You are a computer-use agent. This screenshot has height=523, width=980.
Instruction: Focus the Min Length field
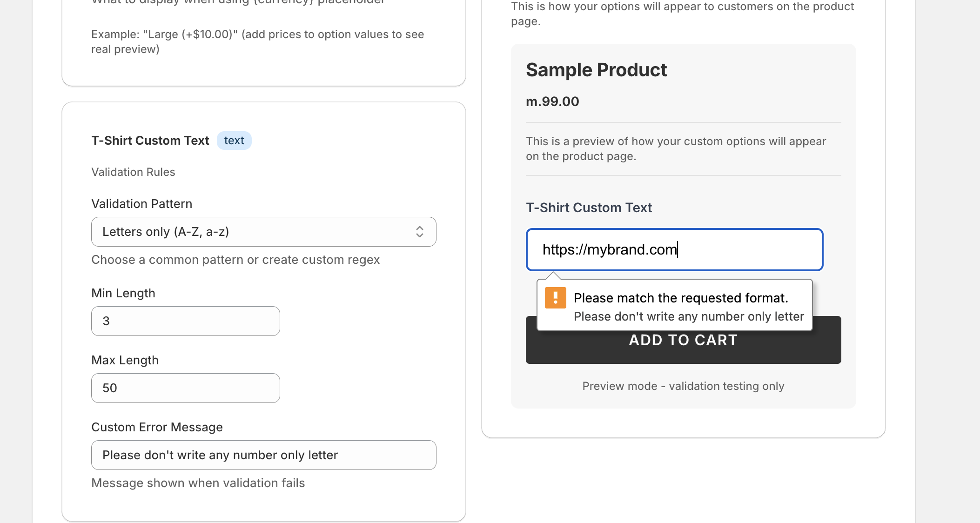tap(185, 321)
